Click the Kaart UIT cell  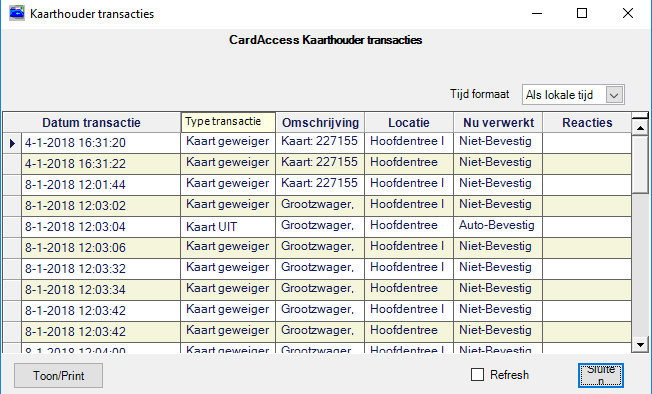click(228, 227)
